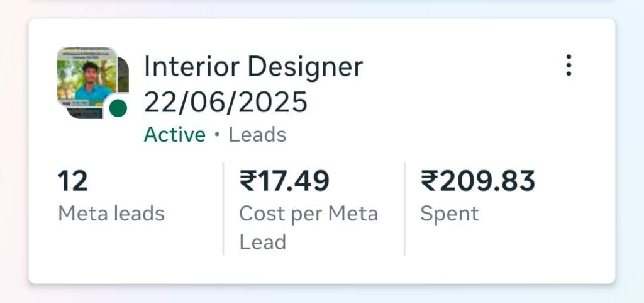644x303 pixels.
Task: Click the dot separator between Active and Leads
Action: [x=217, y=135]
